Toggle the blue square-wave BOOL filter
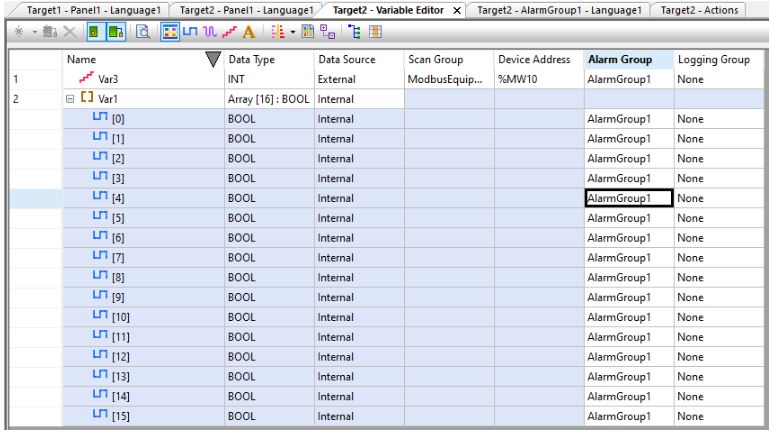The width and height of the screenshot is (771, 436). (190, 32)
